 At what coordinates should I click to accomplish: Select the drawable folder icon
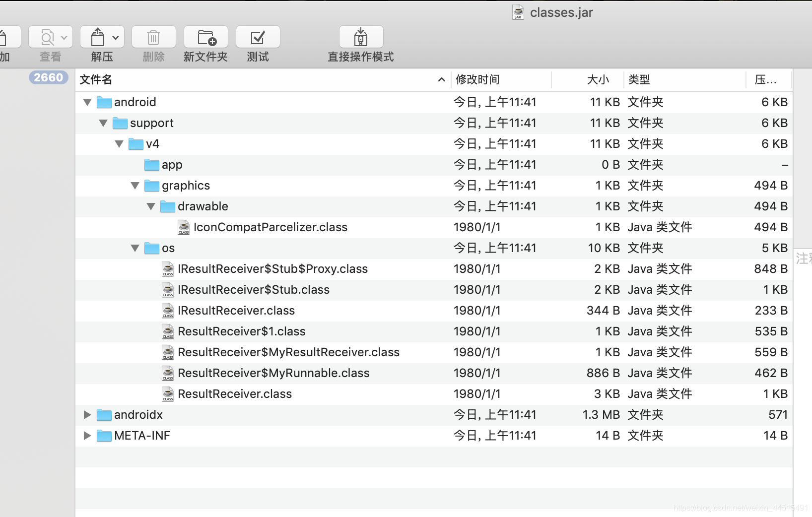click(x=168, y=206)
